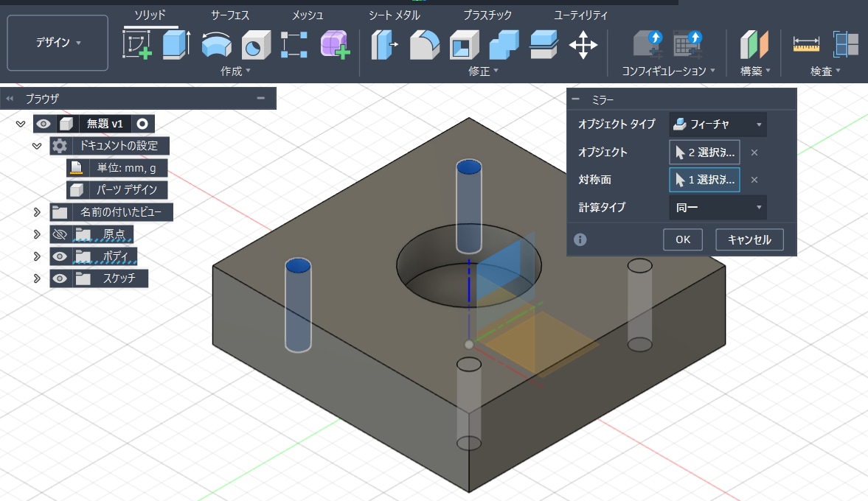Switch to the ソリッド tab
Image resolution: width=868 pixels, height=501 pixels.
[x=150, y=15]
